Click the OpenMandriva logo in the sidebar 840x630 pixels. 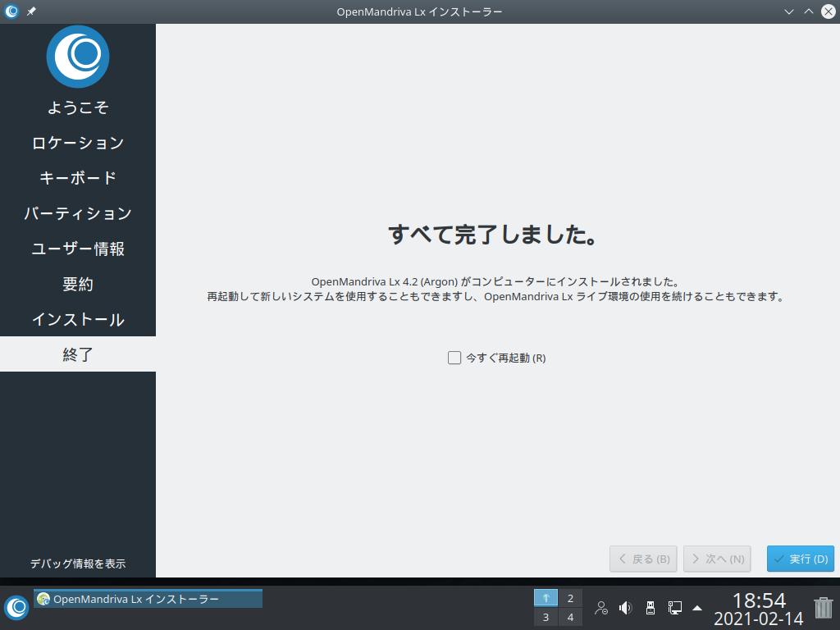click(78, 57)
